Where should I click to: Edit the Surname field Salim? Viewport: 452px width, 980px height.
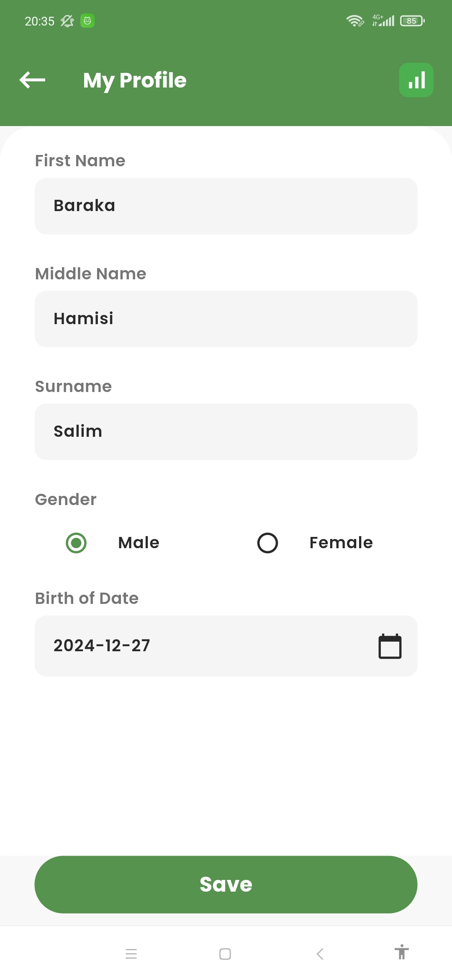coord(226,432)
